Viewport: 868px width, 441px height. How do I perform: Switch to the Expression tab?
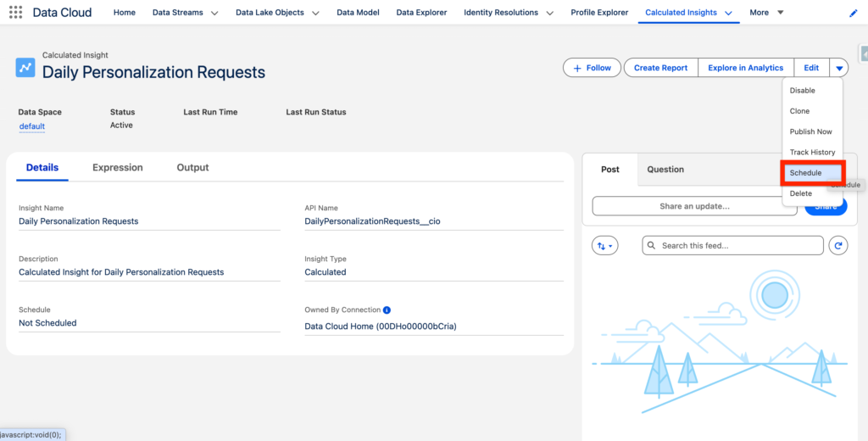point(118,168)
